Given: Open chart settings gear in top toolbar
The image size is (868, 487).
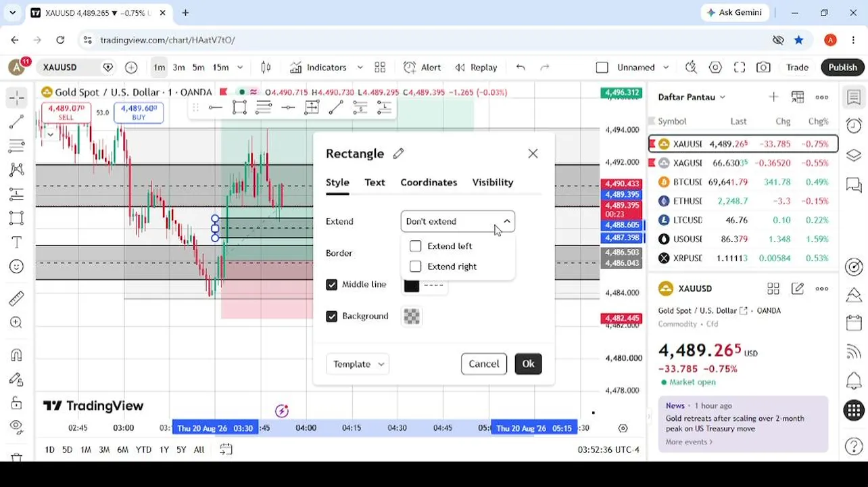Looking at the screenshot, I should (715, 67).
